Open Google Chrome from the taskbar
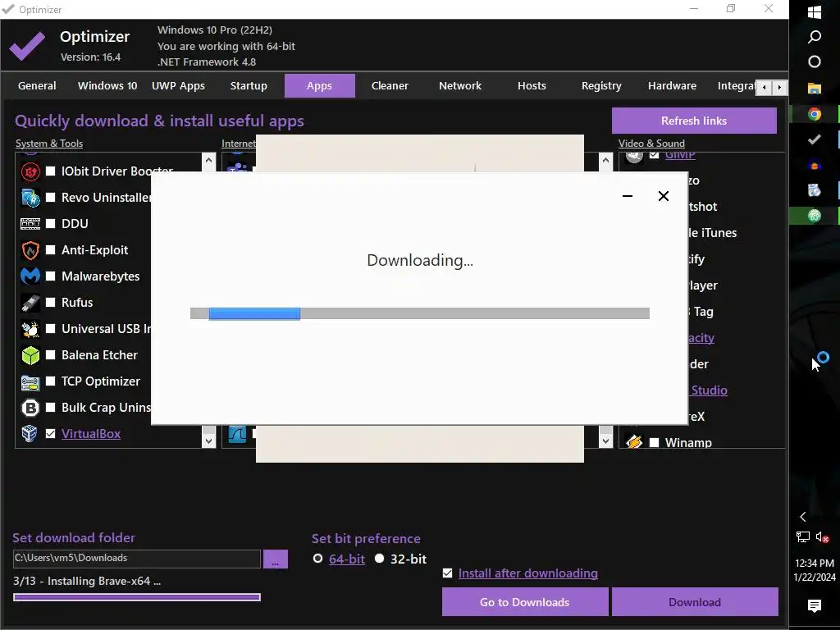The width and height of the screenshot is (840, 630). coord(815,113)
